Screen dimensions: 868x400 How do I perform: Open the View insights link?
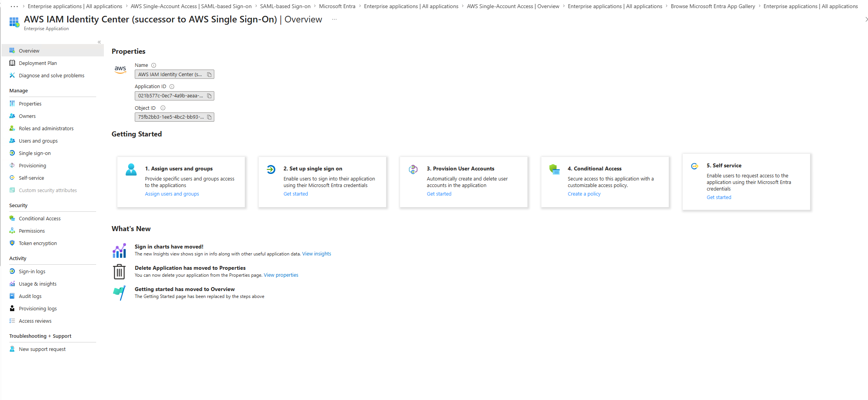(x=317, y=254)
